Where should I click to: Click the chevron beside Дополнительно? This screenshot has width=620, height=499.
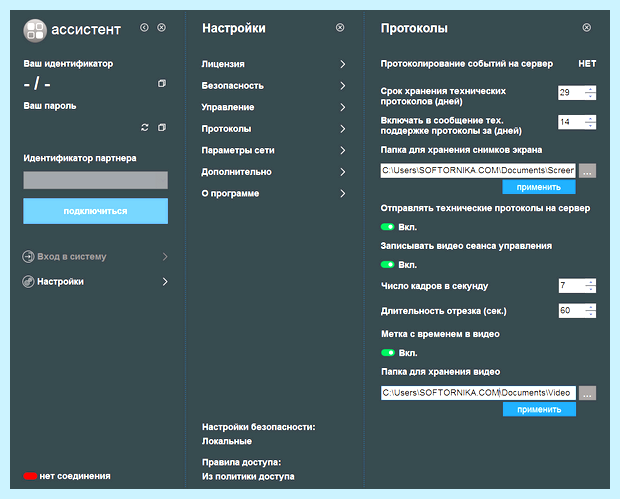342,172
